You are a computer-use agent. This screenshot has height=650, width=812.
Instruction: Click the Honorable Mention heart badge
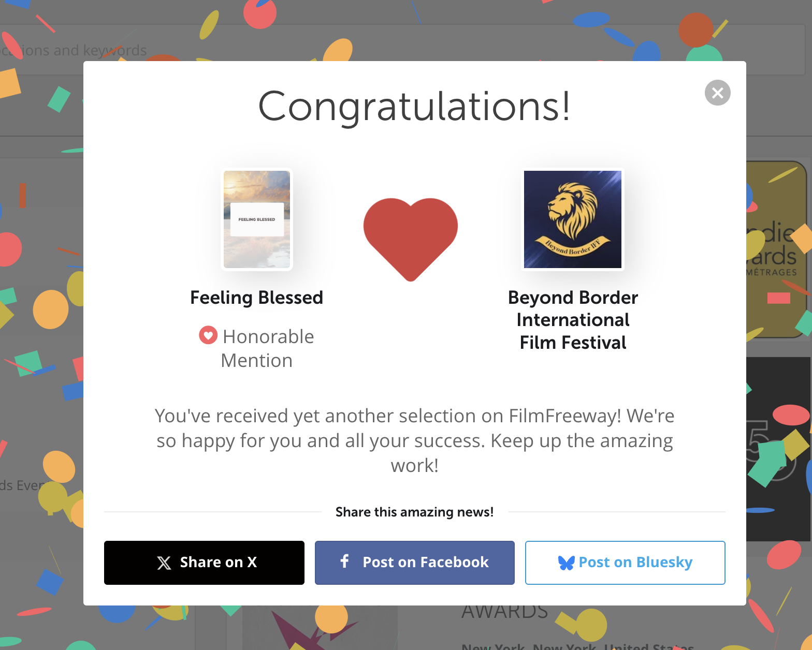tap(208, 335)
